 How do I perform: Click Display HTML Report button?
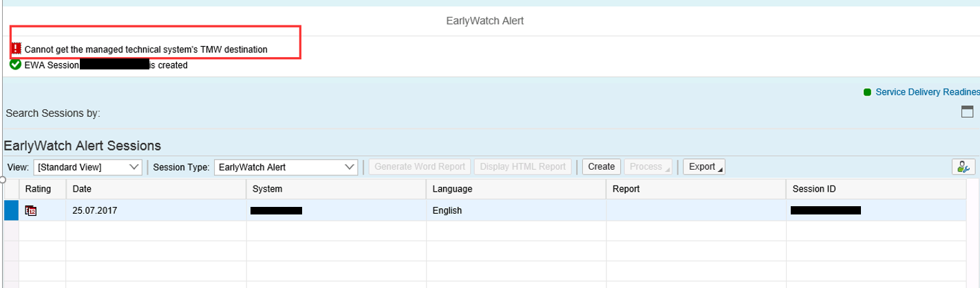pos(523,167)
